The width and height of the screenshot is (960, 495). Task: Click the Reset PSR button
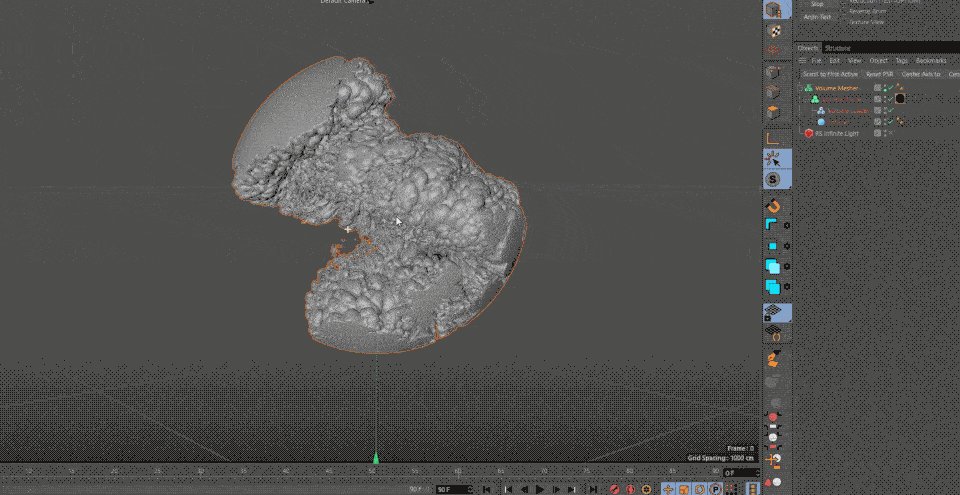click(x=879, y=74)
